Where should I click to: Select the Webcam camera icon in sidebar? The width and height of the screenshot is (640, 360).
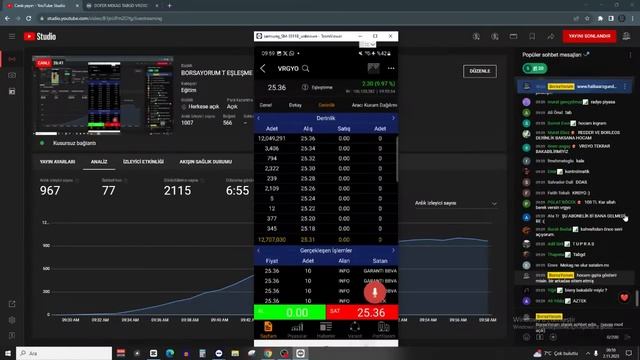[x=12, y=76]
